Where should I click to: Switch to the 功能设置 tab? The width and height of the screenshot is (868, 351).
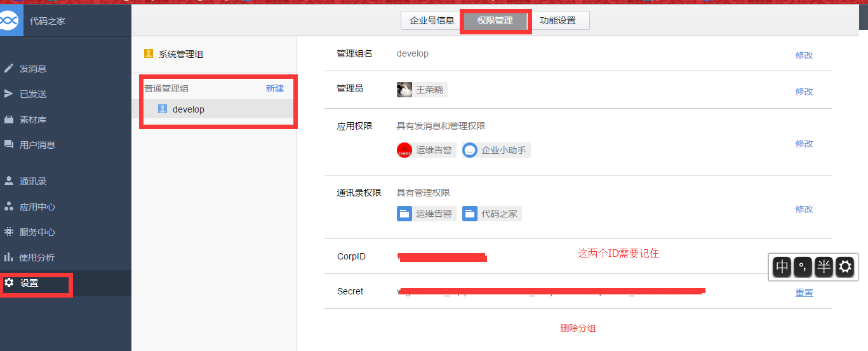[558, 20]
